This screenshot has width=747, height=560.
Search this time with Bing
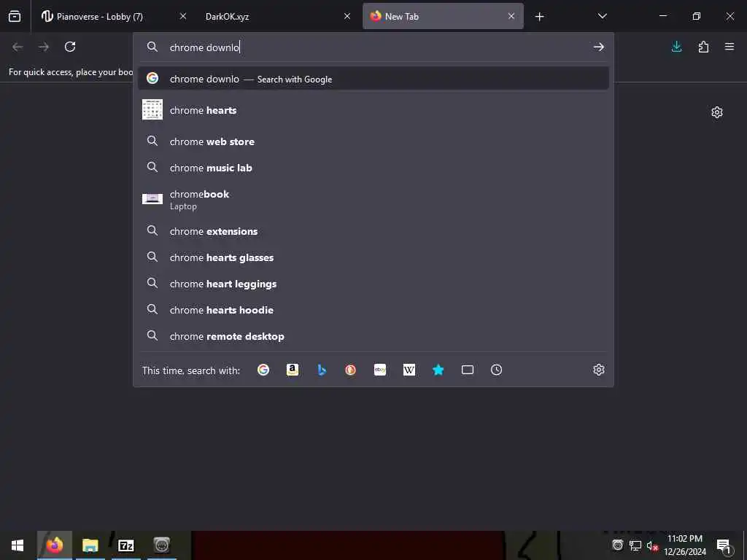pos(322,370)
